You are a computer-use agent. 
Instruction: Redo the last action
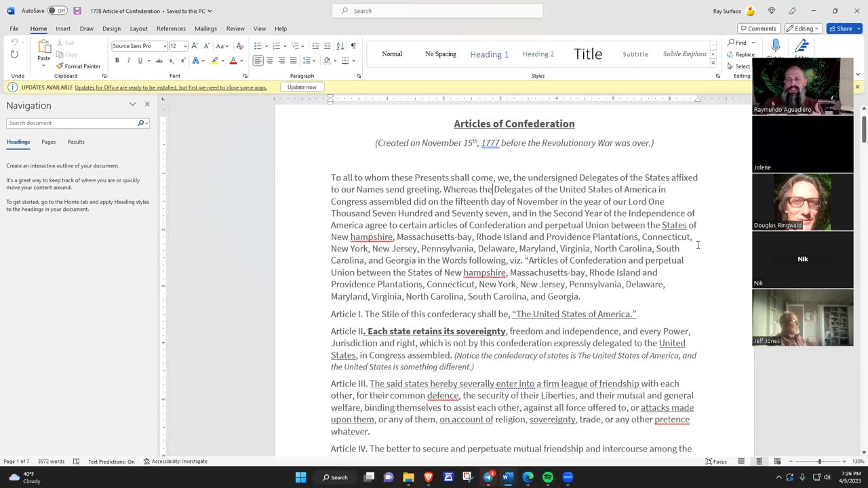point(15,54)
